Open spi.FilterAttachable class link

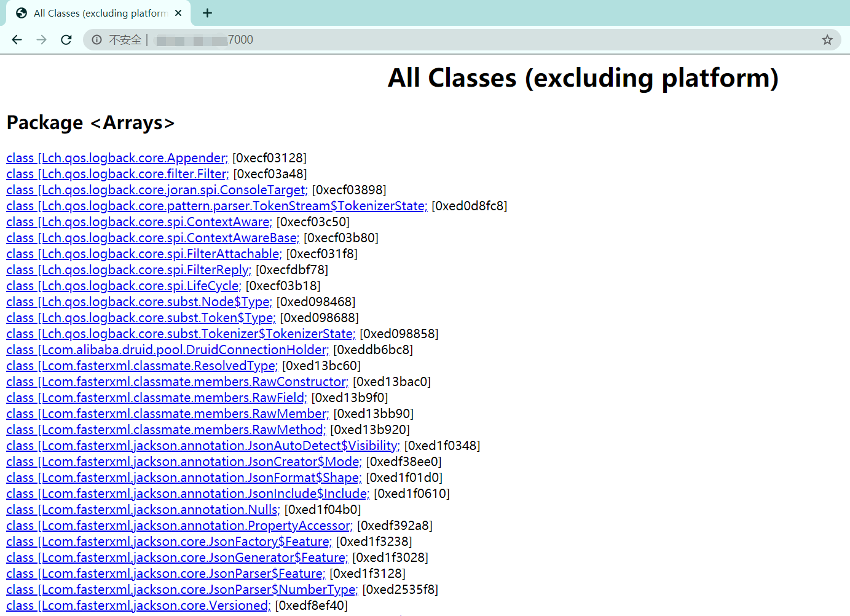pyautogui.click(x=144, y=254)
